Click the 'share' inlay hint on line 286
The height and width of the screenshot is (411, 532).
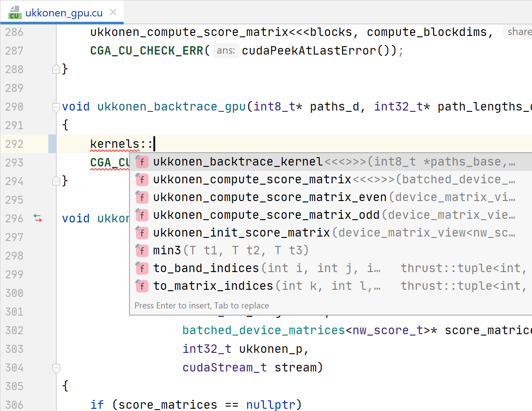(x=518, y=32)
